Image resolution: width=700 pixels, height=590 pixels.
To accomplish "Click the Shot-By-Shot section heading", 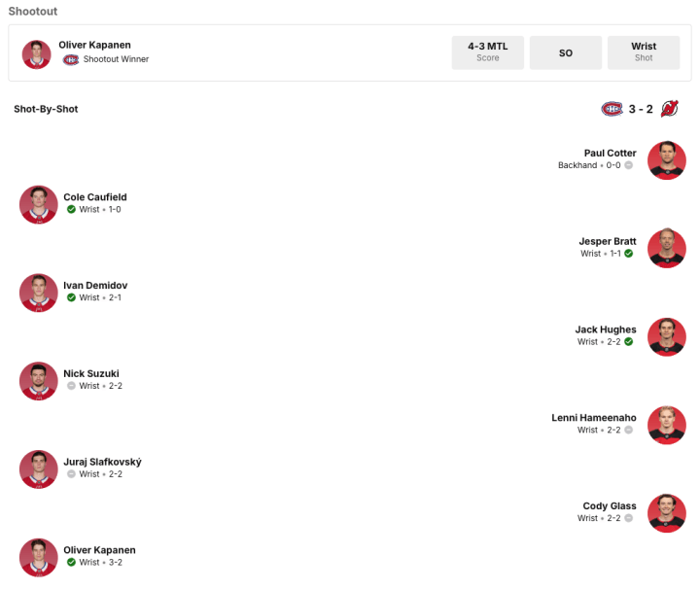I will coord(46,109).
